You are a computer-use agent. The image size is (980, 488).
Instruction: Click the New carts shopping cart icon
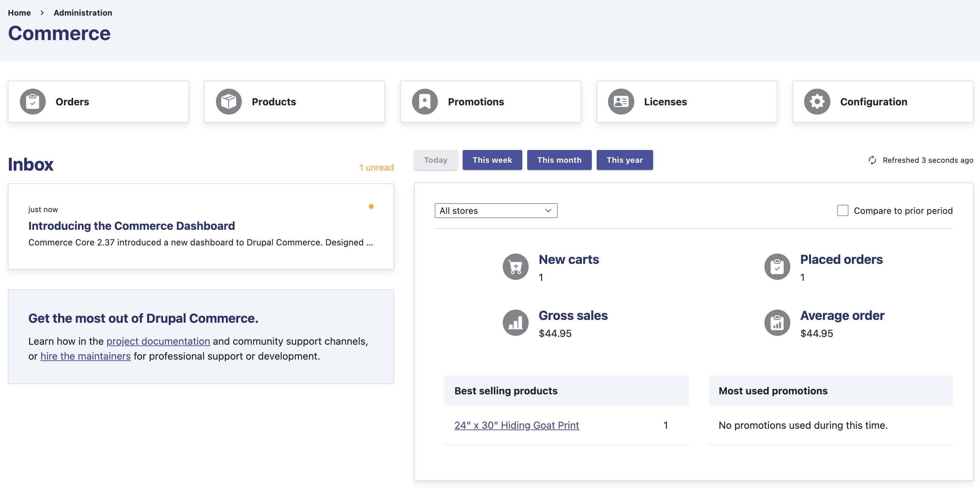pyautogui.click(x=516, y=267)
